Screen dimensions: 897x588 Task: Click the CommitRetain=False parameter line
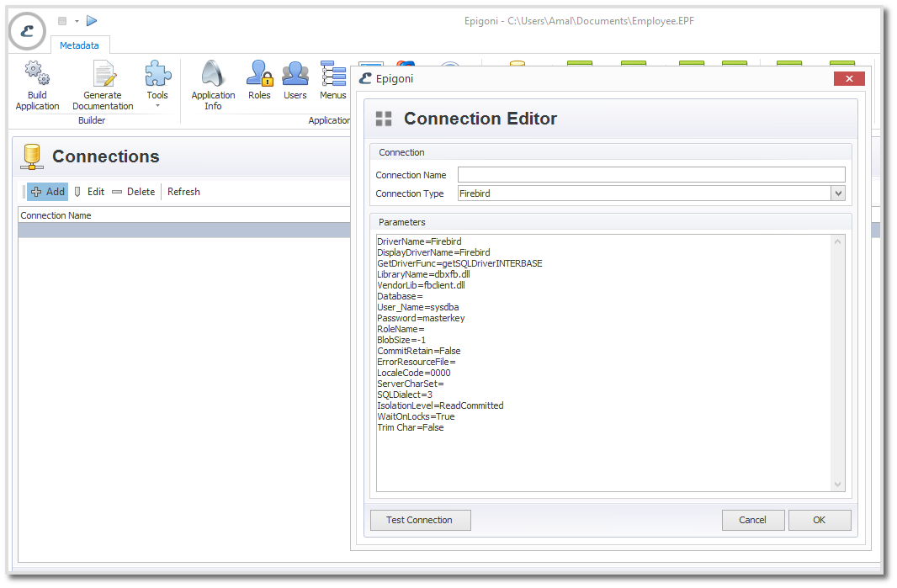pos(419,351)
